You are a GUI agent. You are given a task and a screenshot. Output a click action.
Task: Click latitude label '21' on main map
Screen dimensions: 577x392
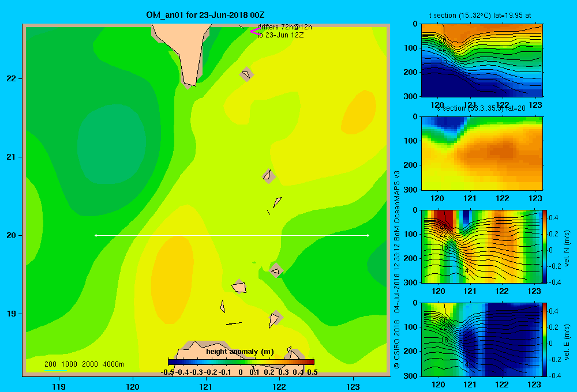point(12,157)
